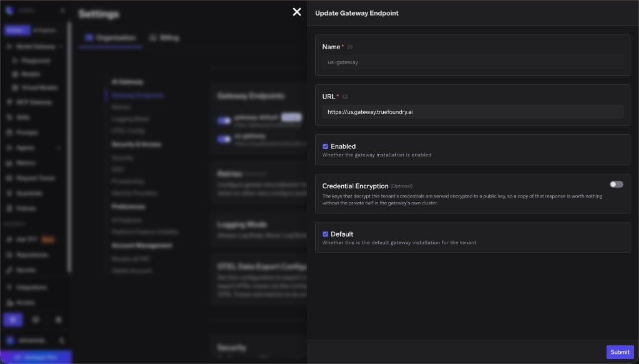Uncheck the Enabled checkbox
Image resolution: width=639 pixels, height=364 pixels.
[325, 146]
